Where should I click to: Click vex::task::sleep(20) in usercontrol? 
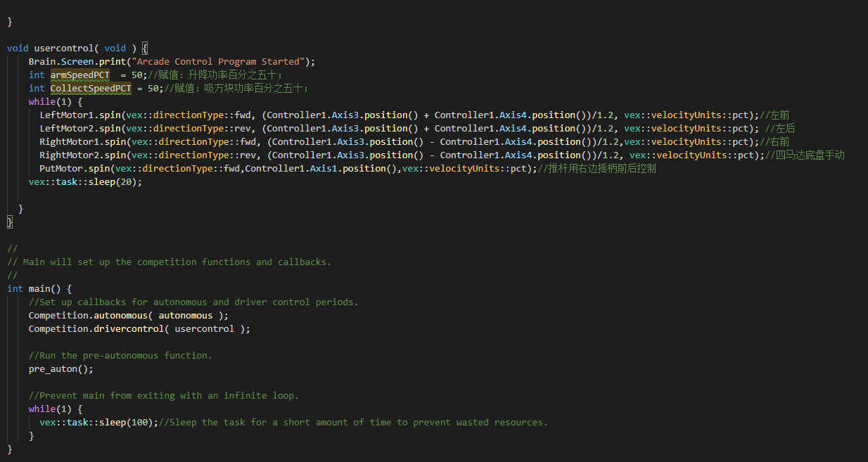[85, 181]
